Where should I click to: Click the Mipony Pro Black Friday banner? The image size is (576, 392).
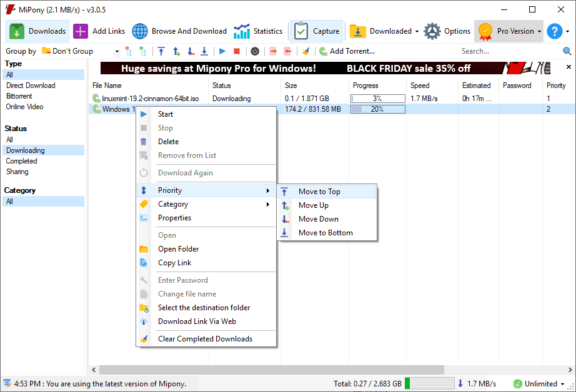pyautogui.click(x=325, y=68)
